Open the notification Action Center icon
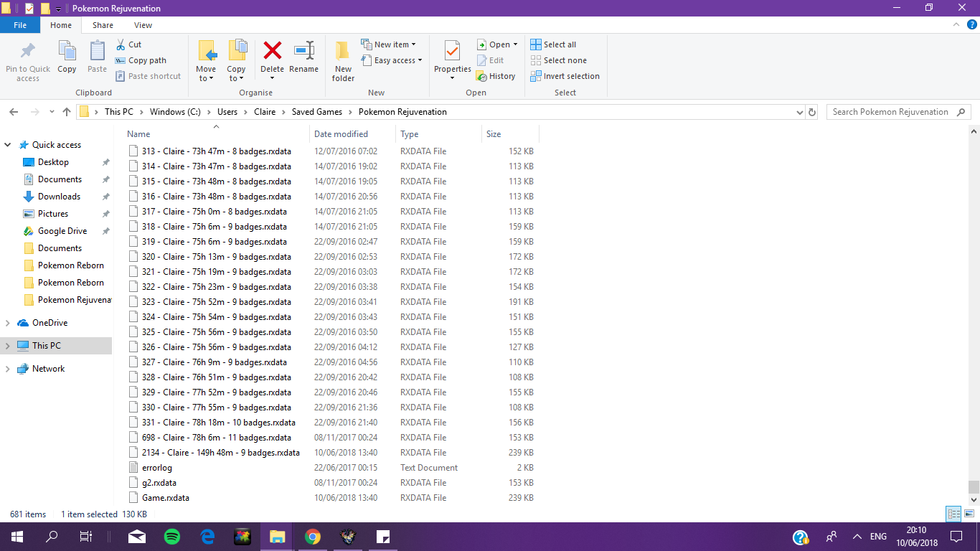The width and height of the screenshot is (980, 551). tap(956, 537)
